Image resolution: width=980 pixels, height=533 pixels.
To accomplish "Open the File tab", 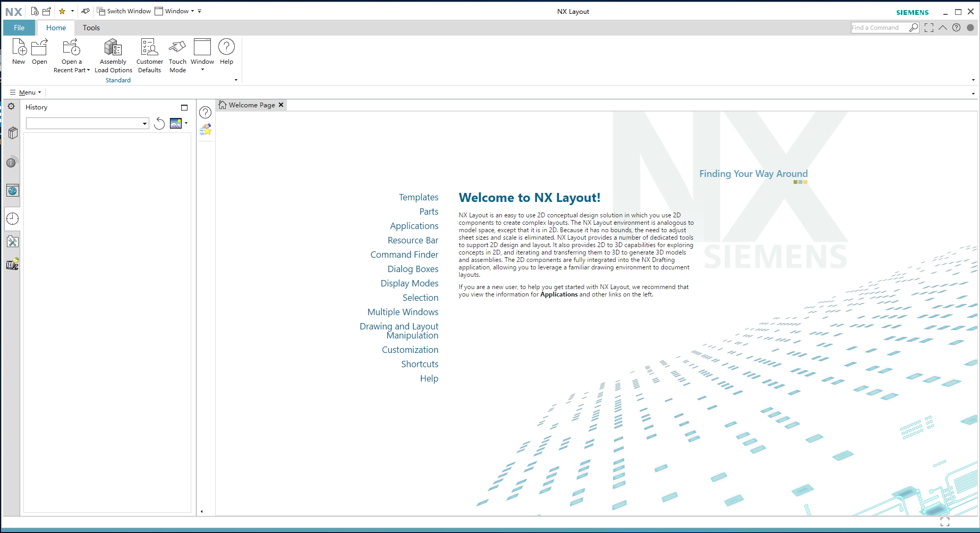I will click(x=19, y=28).
